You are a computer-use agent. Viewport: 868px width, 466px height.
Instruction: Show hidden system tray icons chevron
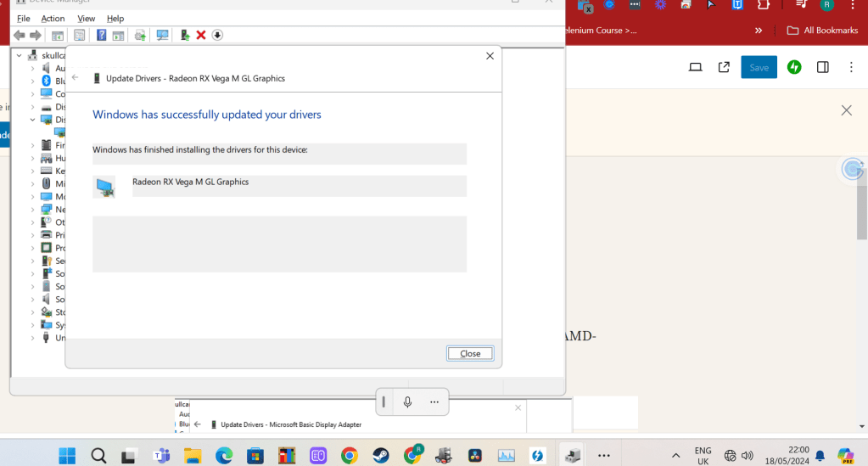[x=676, y=456]
